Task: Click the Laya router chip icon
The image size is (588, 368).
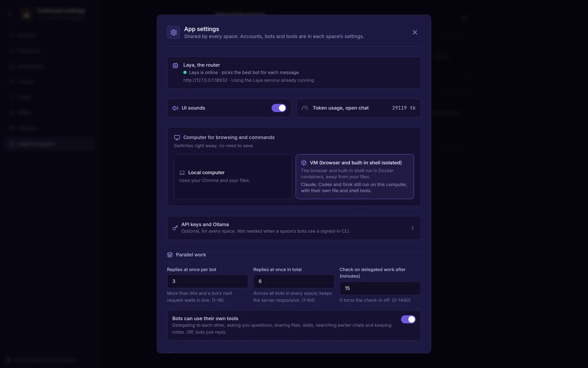Action: pos(175,65)
